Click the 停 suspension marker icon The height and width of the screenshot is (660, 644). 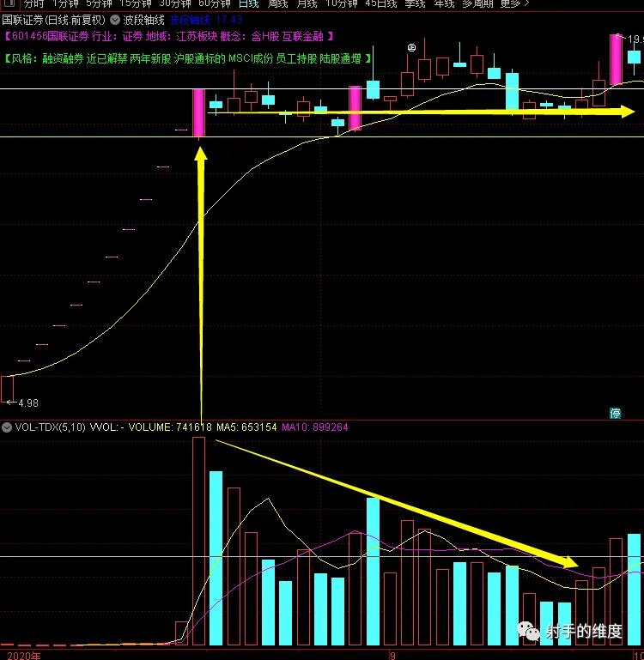pyautogui.click(x=616, y=414)
